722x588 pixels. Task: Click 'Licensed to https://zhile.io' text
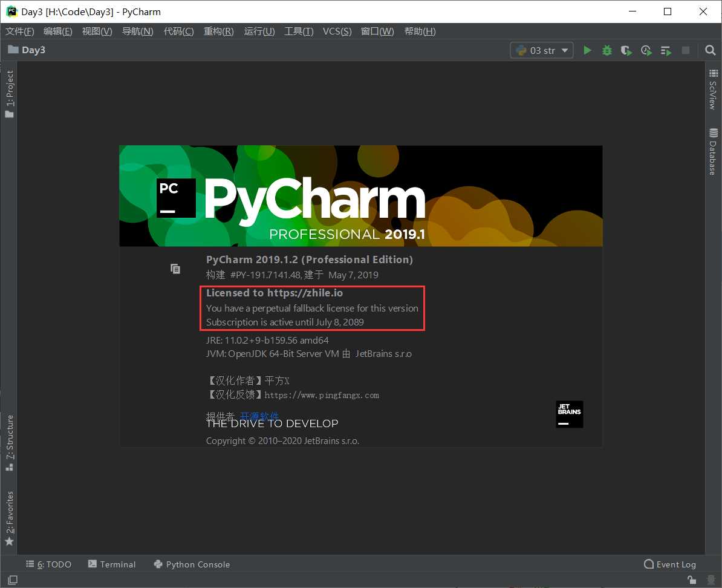275,293
